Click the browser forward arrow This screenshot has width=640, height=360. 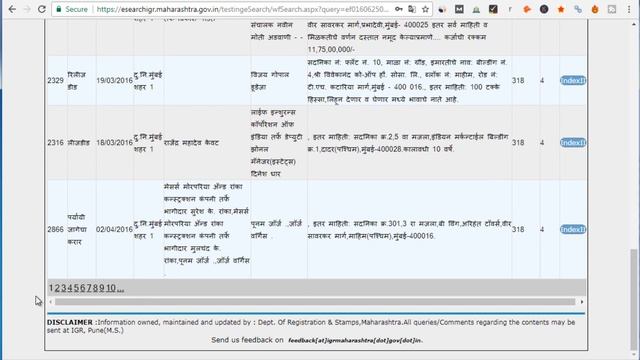27,9
